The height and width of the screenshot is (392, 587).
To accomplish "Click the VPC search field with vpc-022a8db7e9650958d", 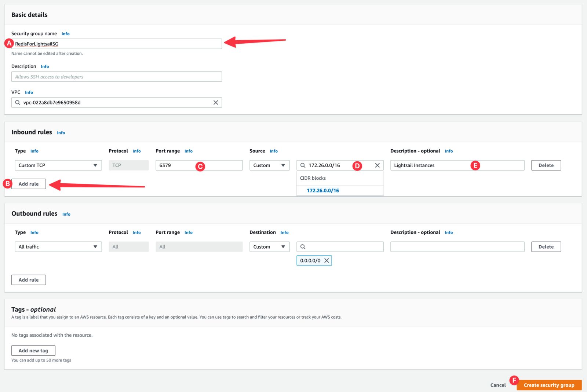I will click(117, 103).
